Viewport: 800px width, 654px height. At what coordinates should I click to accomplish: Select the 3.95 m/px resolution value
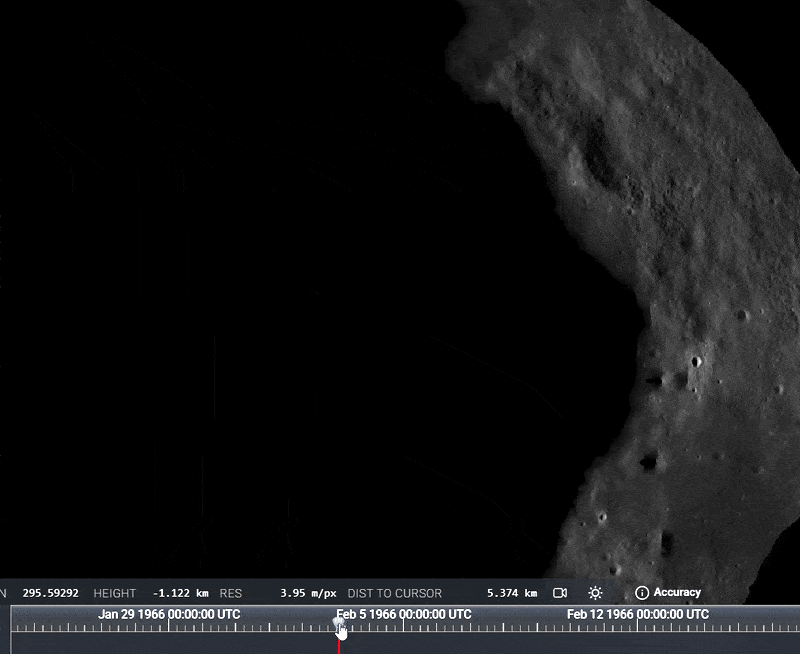[308, 593]
